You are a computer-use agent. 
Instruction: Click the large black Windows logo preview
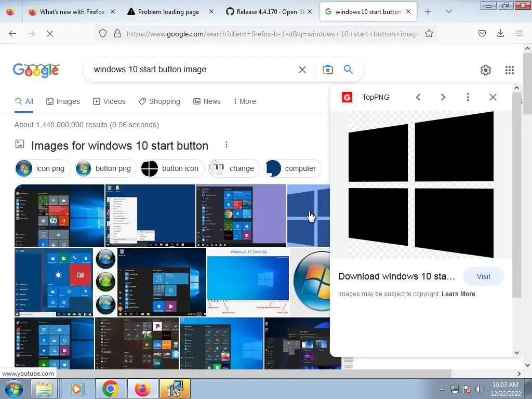pyautogui.click(x=421, y=185)
